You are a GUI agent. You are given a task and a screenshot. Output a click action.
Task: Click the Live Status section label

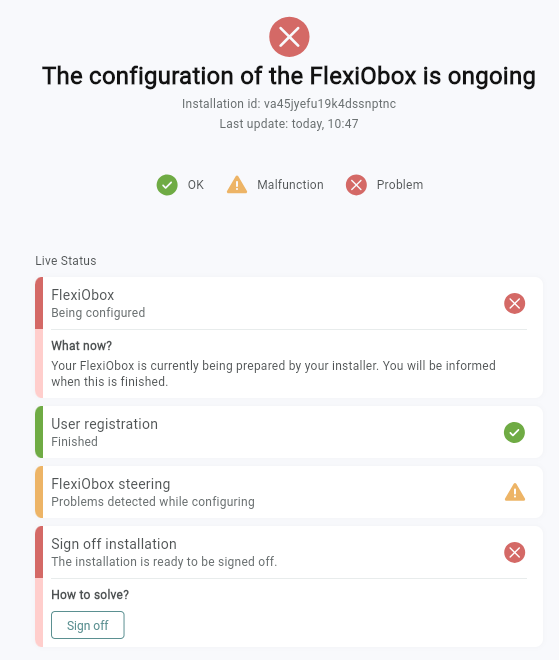(x=66, y=261)
